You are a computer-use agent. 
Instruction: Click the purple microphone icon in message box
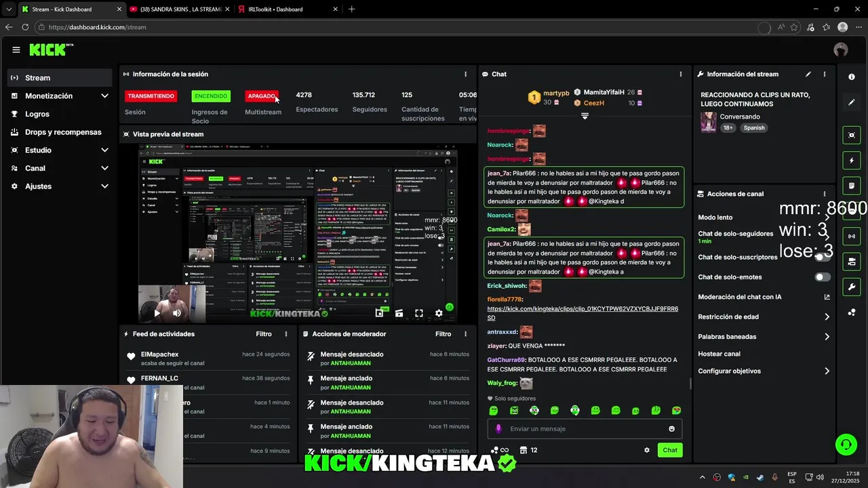[498, 429]
